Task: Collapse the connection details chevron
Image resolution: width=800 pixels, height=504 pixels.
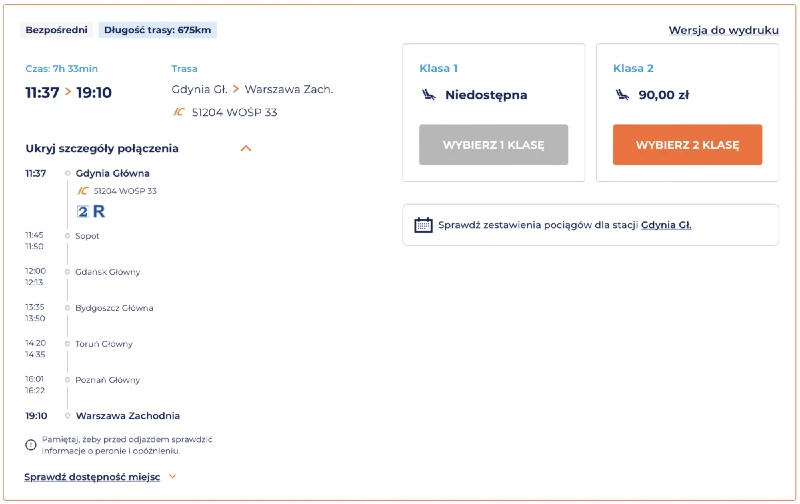Action: pos(246,149)
